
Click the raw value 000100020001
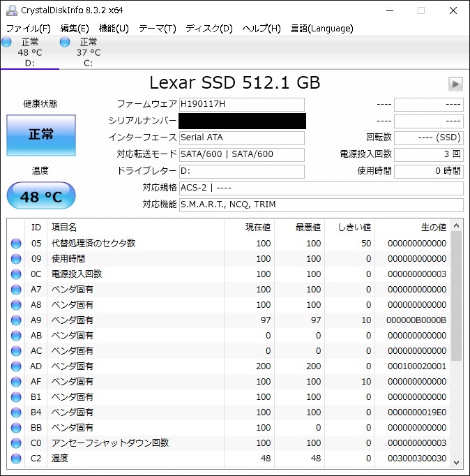coord(417,366)
